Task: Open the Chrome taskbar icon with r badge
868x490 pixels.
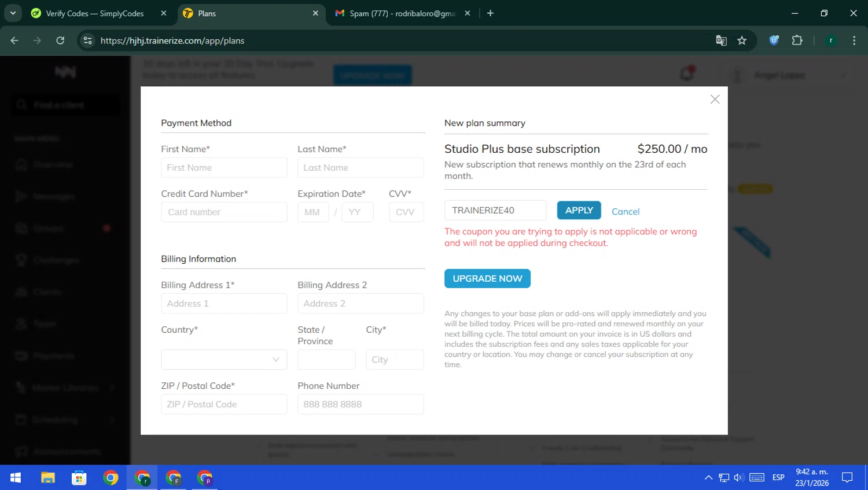Action: (142, 477)
